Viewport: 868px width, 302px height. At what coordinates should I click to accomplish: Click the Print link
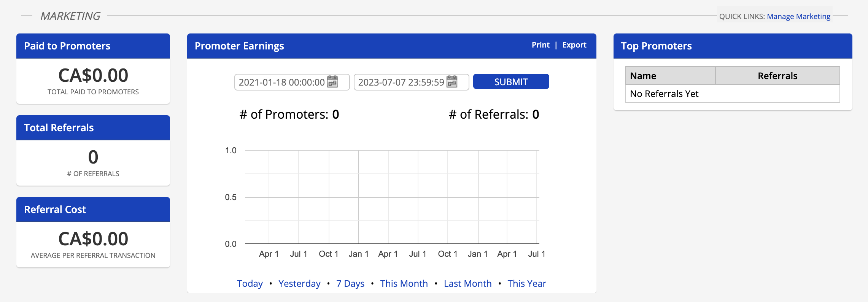pos(541,45)
